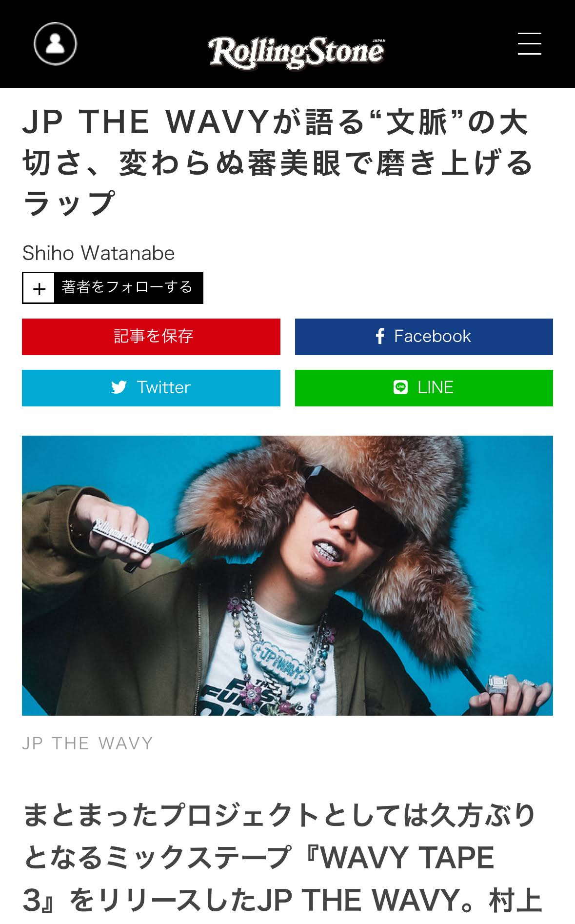The image size is (575, 924).
Task: Click the black top header bar
Action: [x=287, y=44]
